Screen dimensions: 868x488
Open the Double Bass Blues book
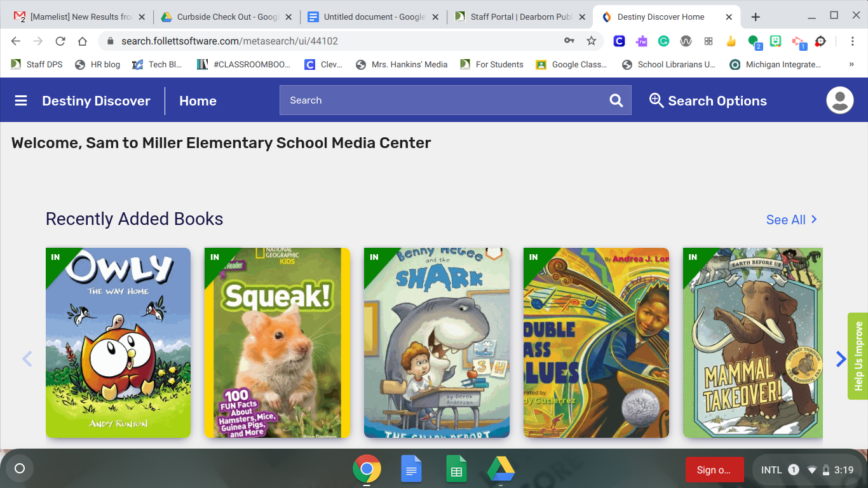pos(596,342)
